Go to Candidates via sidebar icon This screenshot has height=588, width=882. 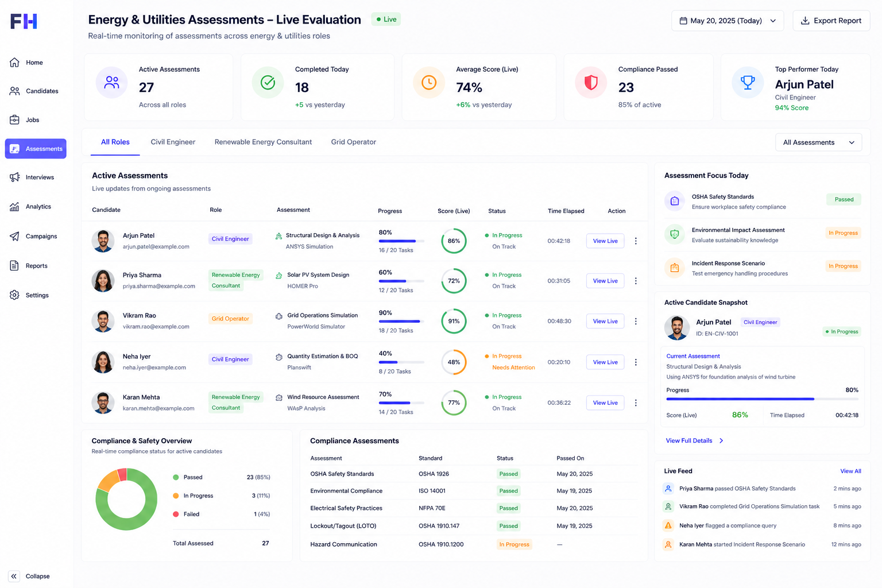tap(14, 91)
